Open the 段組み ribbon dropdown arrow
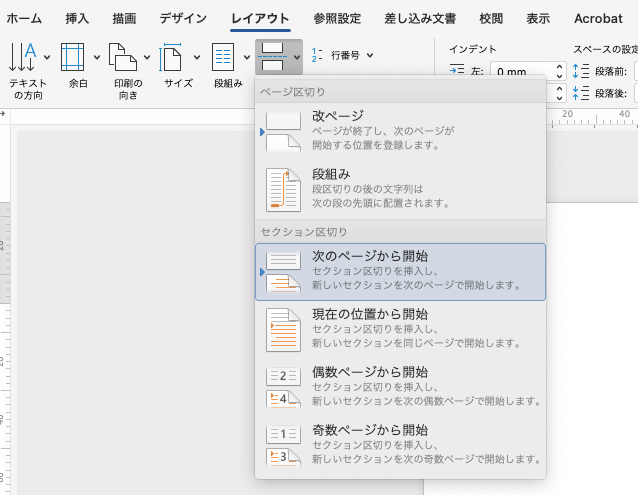The height and width of the screenshot is (495, 638). pyautogui.click(x=246, y=58)
